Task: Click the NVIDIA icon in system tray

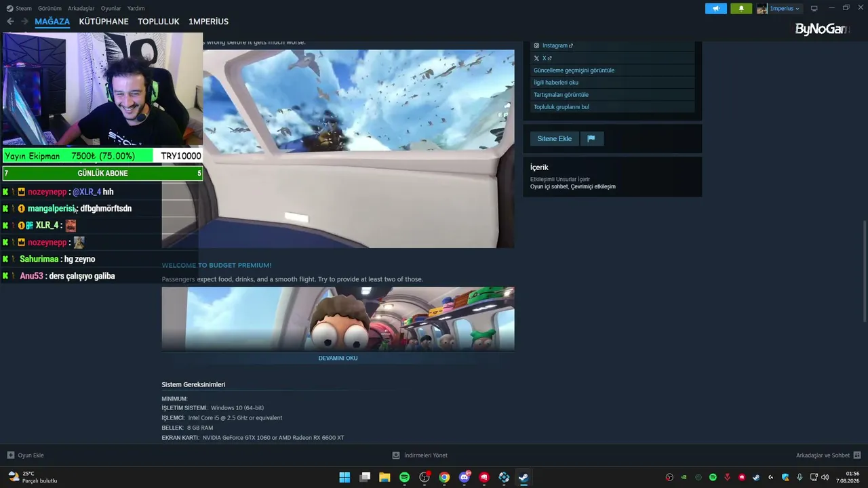Action: pyautogui.click(x=684, y=477)
